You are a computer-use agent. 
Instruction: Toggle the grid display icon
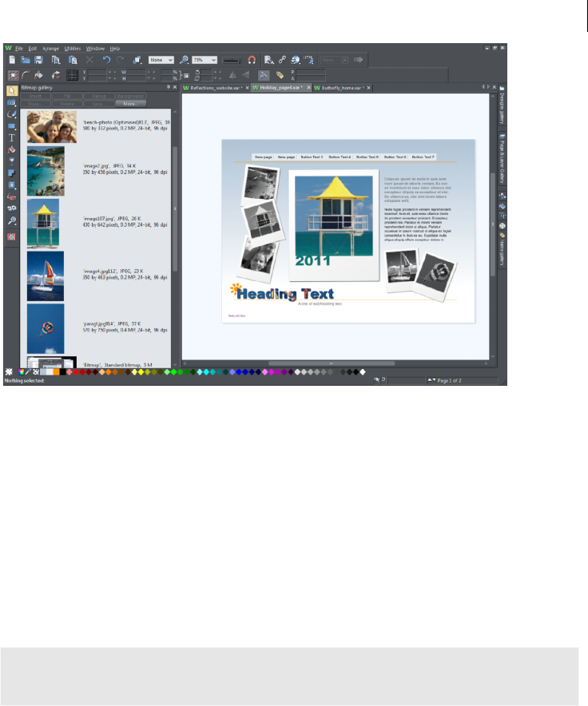[x=73, y=75]
